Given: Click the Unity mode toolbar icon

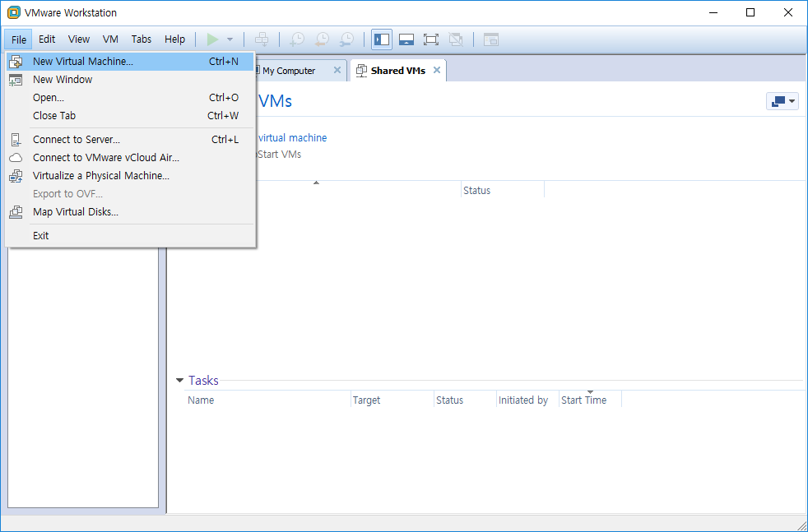Looking at the screenshot, I should tap(456, 39).
